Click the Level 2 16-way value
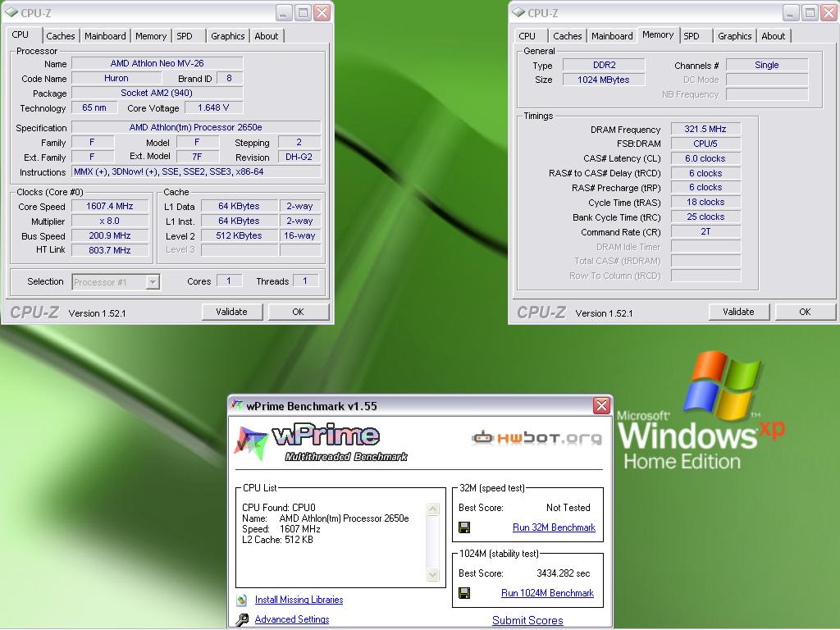This screenshot has height=630, width=840. tap(300, 235)
